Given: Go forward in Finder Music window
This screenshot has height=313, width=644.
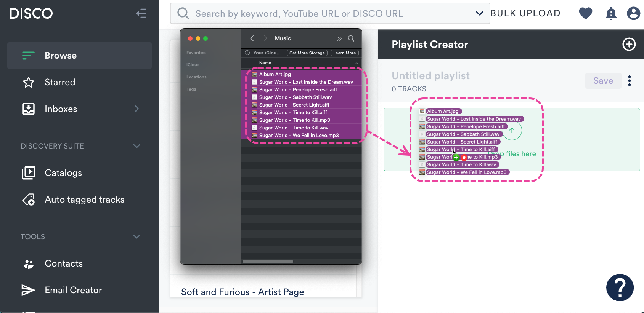Looking at the screenshot, I should point(265,38).
